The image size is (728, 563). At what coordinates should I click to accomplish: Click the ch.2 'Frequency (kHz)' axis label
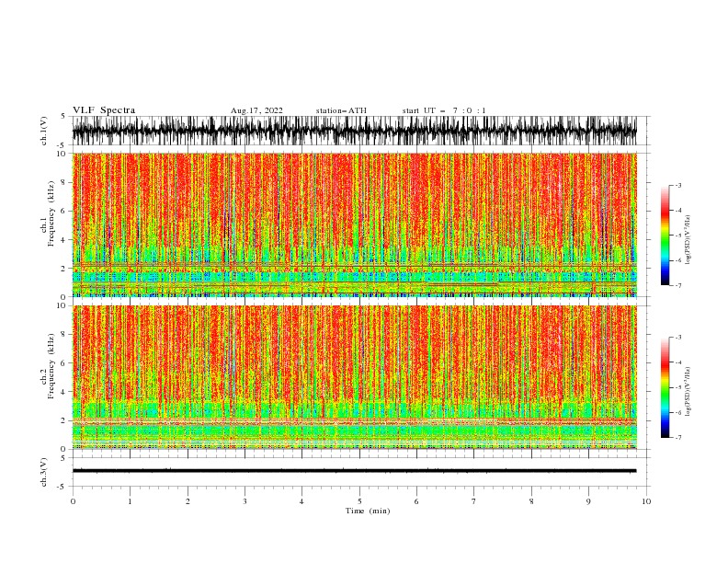tap(51, 366)
